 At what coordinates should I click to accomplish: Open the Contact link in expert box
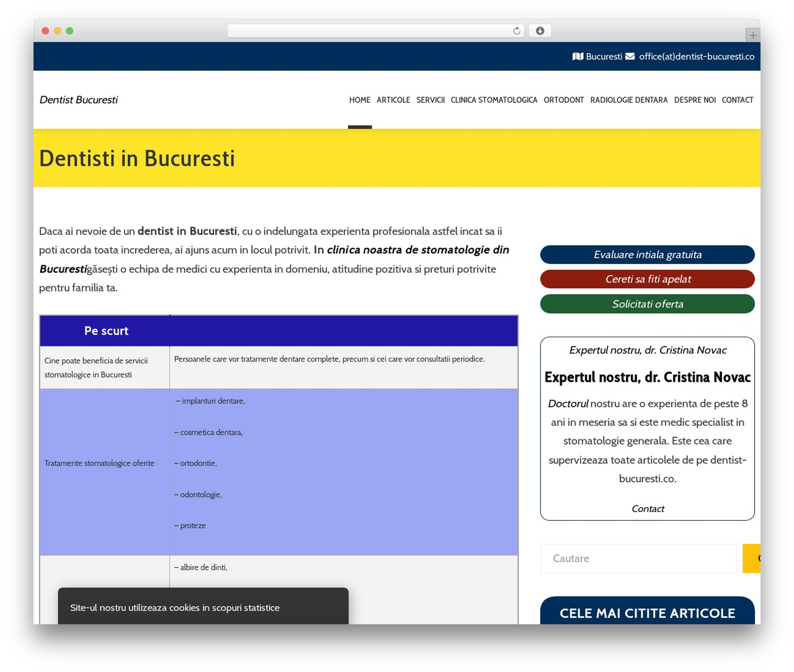click(648, 509)
